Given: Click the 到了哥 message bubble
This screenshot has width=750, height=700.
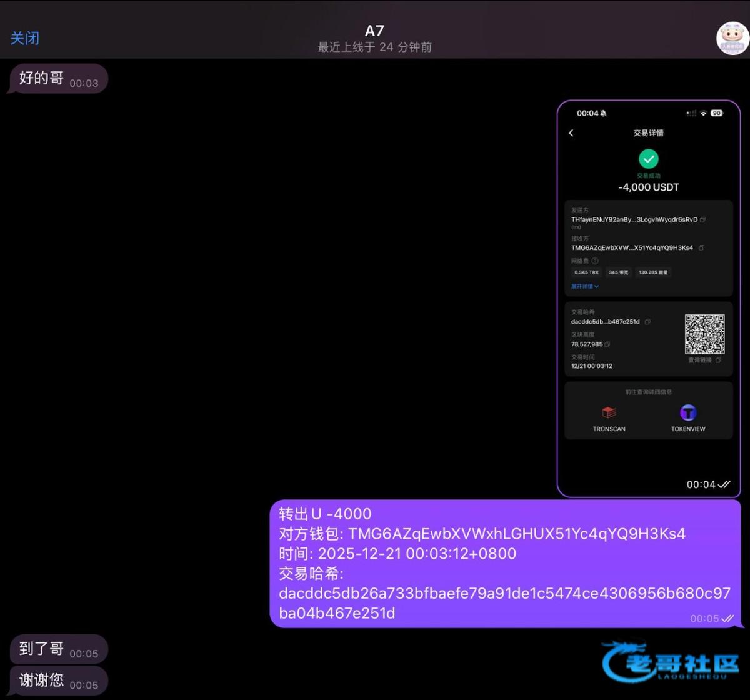Looking at the screenshot, I should click(57, 649).
